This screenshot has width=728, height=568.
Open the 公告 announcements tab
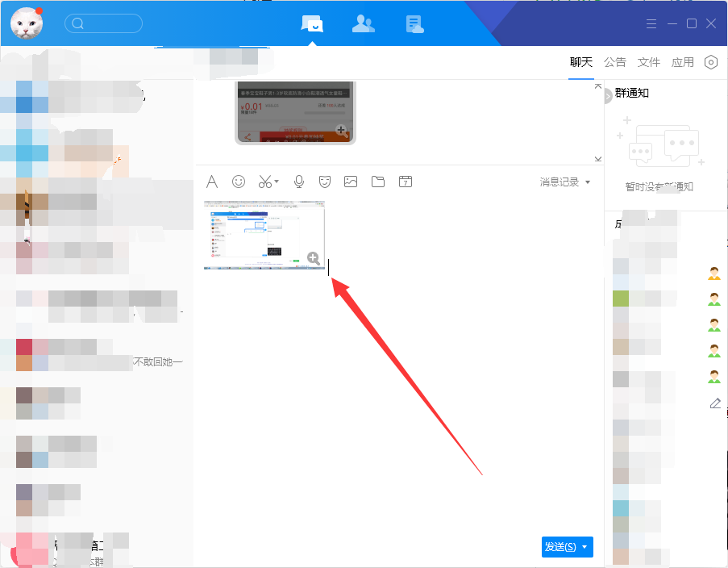(x=614, y=62)
